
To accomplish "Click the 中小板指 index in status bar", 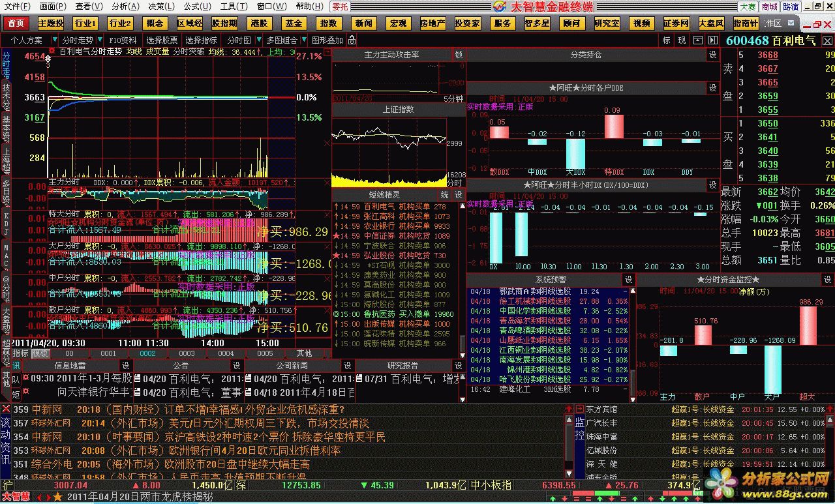I will 491,485.
